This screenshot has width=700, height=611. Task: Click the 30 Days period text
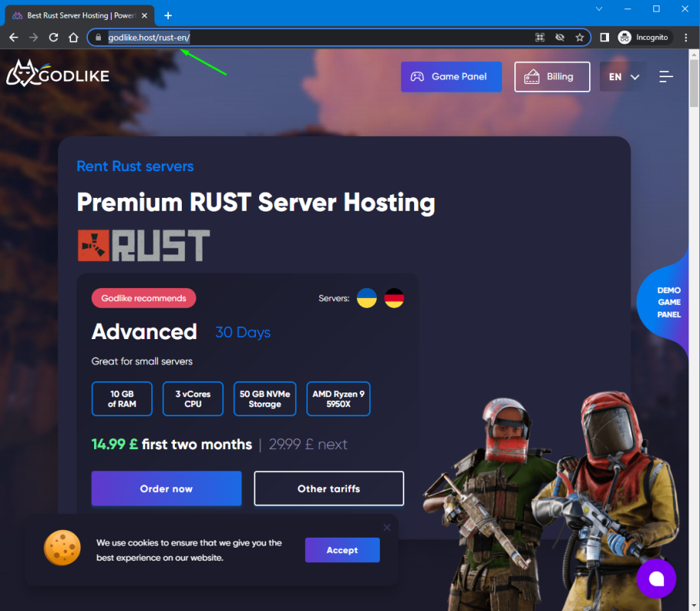click(243, 332)
